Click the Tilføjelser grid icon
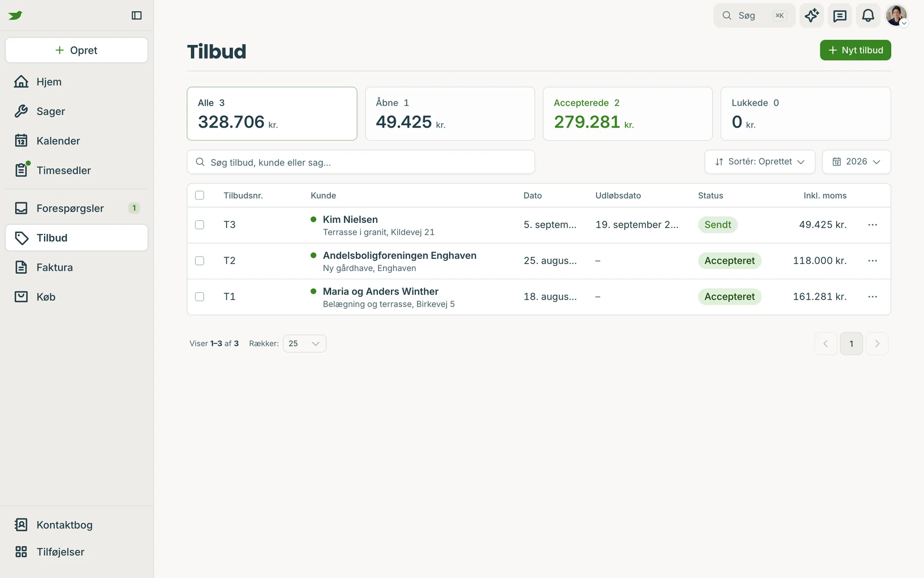 21,552
